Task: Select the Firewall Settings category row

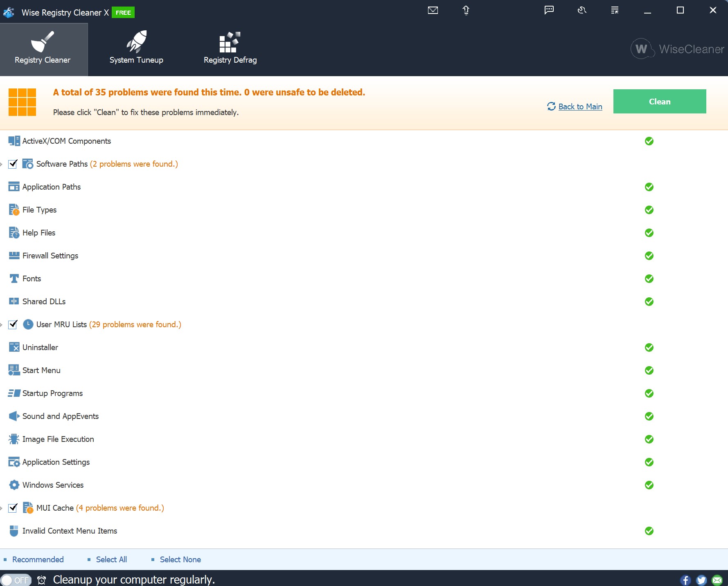Action: click(50, 256)
